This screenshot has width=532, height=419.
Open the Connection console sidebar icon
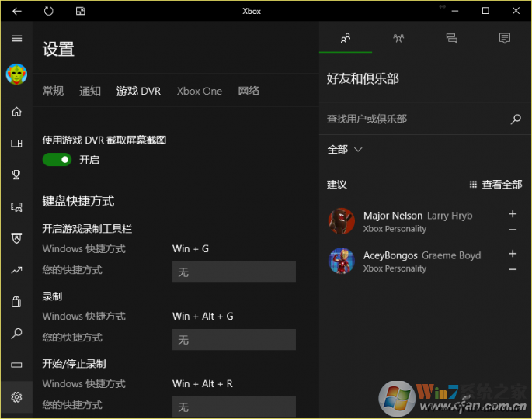click(16, 365)
